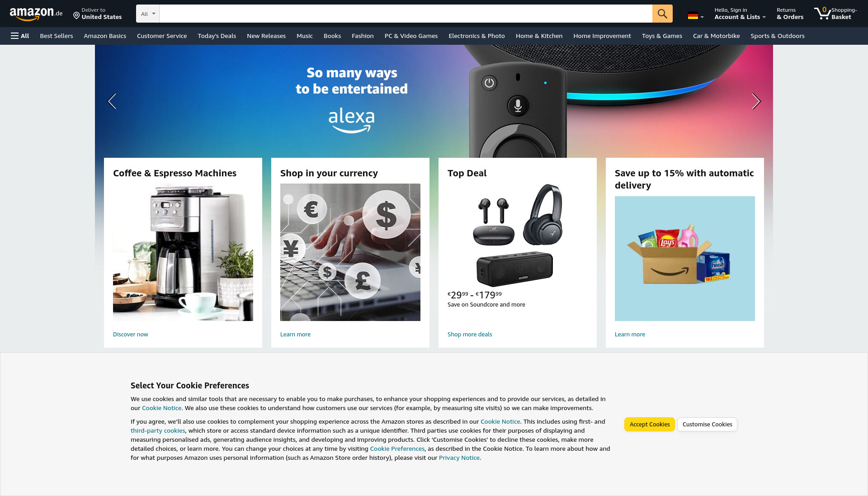Focus the main search input field
Viewport: 868px width, 496px height.
406,14
